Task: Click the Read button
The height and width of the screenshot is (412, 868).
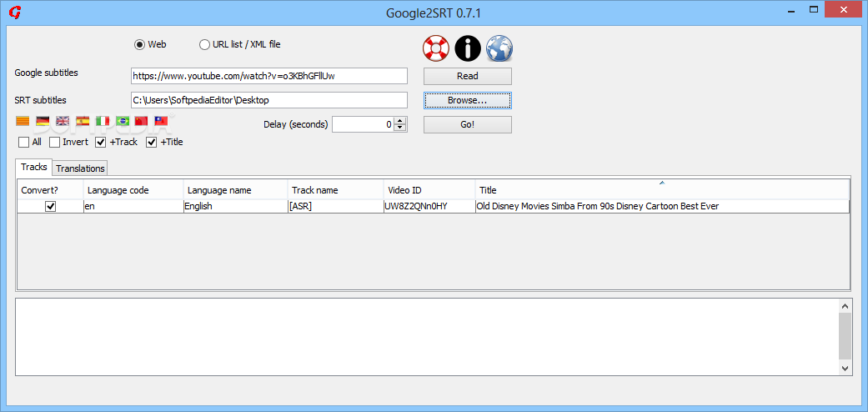Action: [x=468, y=77]
